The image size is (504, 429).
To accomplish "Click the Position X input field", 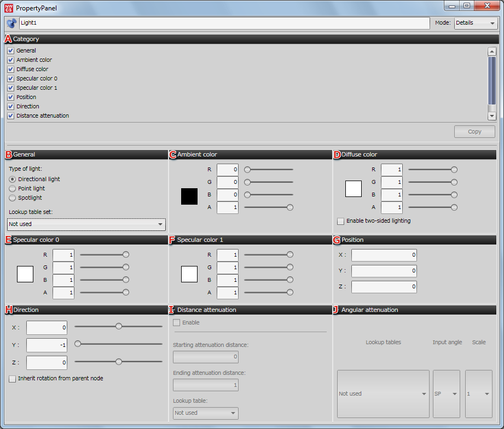I will click(384, 255).
